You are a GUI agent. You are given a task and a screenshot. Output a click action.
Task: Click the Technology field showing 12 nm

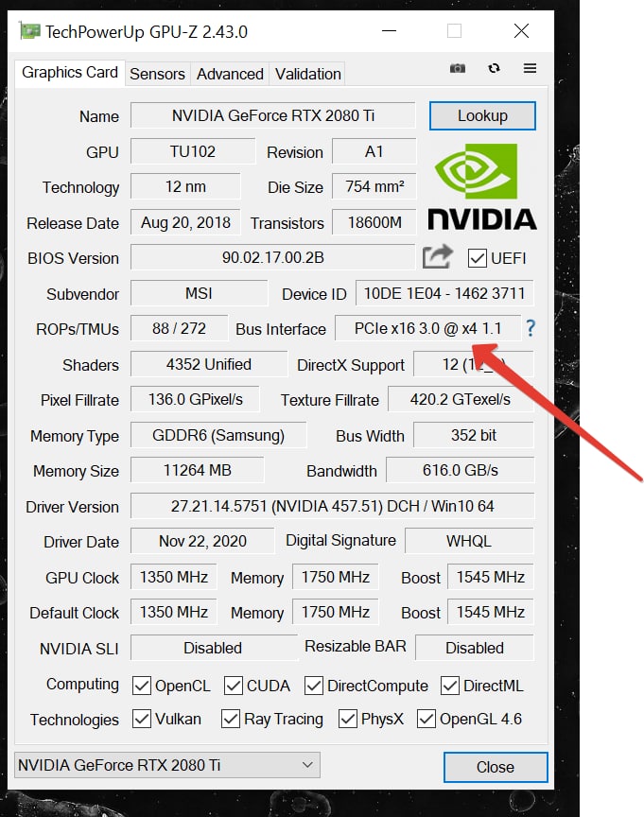tap(185, 186)
